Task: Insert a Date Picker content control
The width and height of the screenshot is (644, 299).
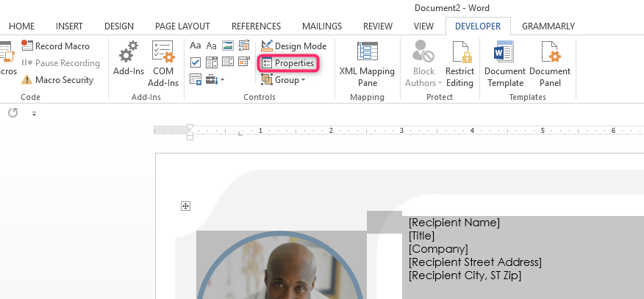Action: [x=244, y=62]
